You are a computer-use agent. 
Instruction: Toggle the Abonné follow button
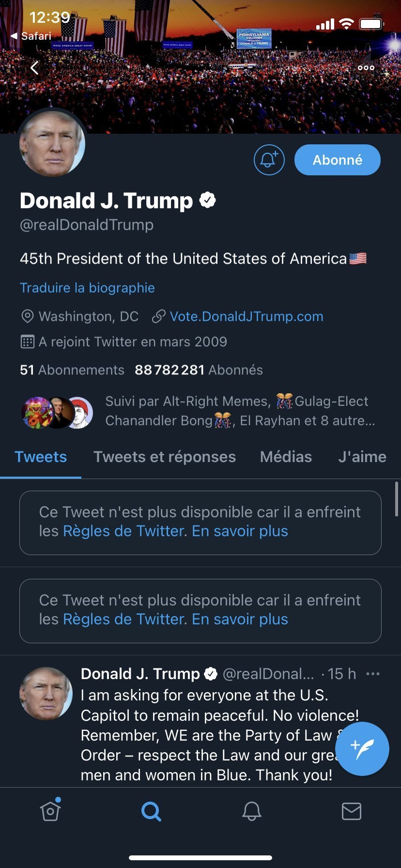pos(338,160)
